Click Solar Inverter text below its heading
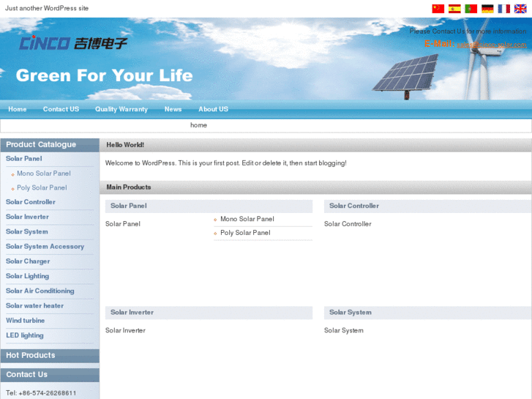 pos(125,331)
